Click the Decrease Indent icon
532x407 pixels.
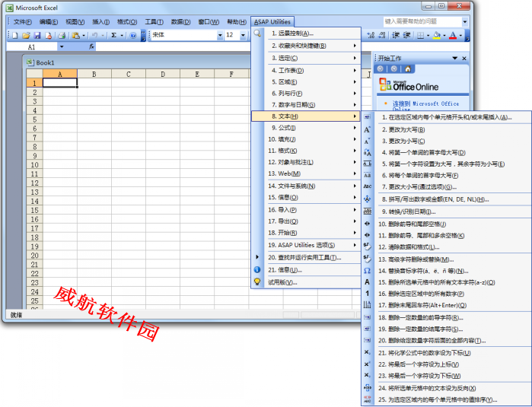point(396,35)
